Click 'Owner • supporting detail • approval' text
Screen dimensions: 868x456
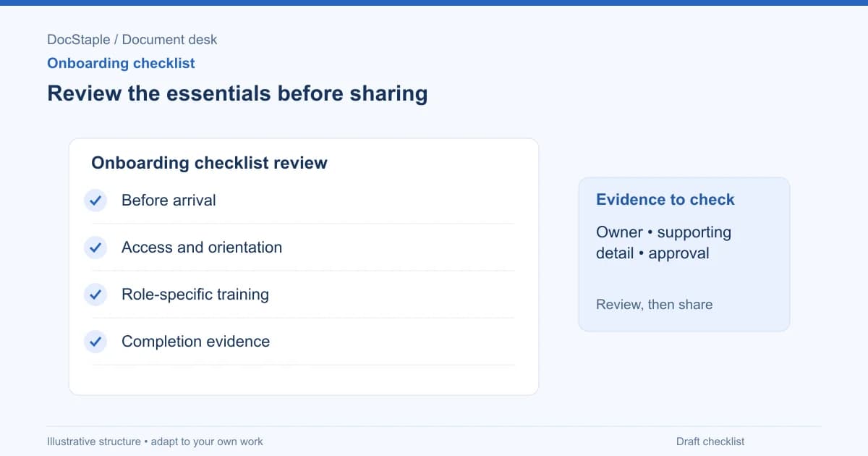point(663,242)
